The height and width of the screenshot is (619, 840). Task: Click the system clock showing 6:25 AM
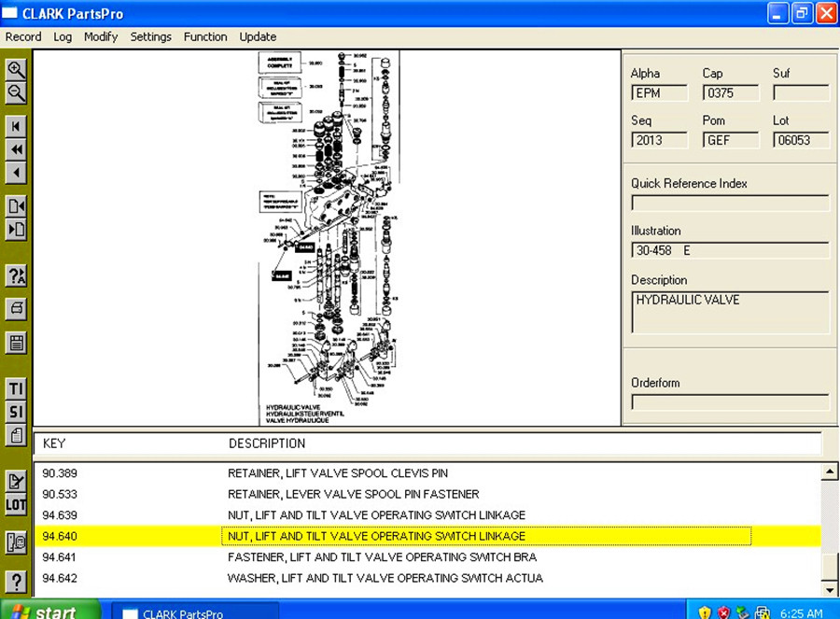(802, 613)
